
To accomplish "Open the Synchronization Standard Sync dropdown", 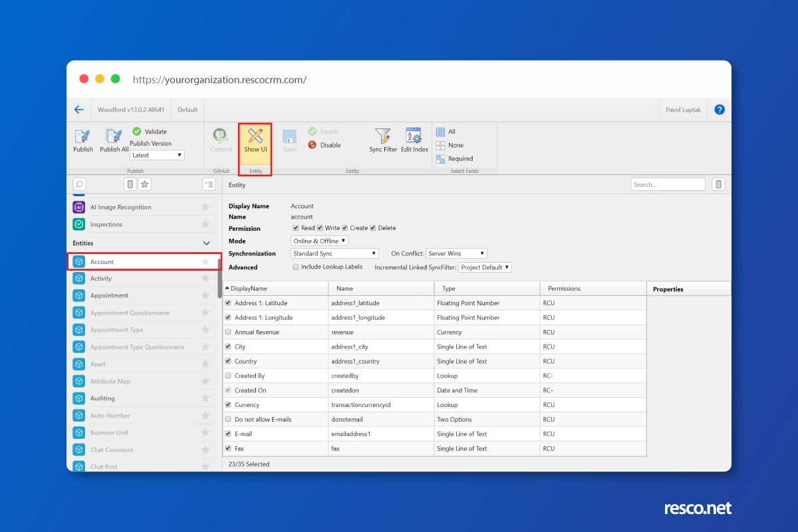I will 334,253.
